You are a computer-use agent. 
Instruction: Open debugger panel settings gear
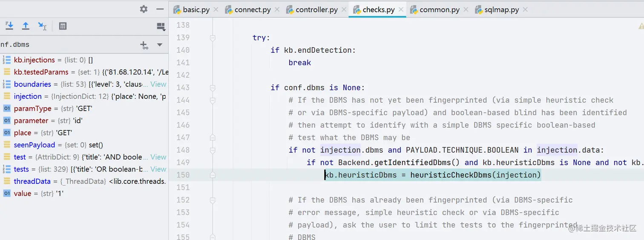144,9
